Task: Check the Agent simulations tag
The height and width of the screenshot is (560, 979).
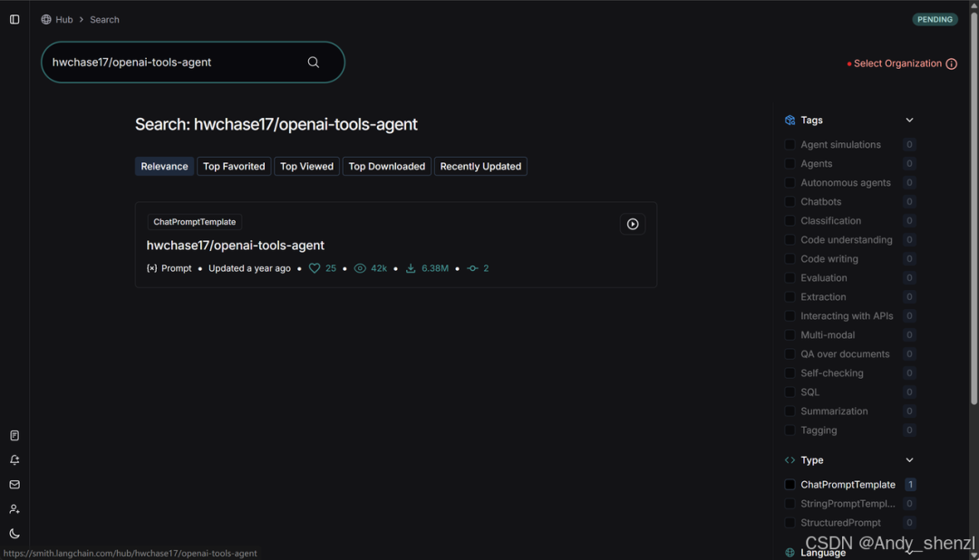Action: [790, 144]
